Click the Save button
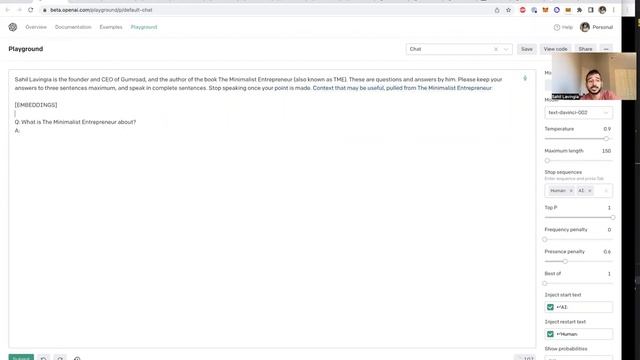Screen dimensions: 640x360 [x=527, y=49]
